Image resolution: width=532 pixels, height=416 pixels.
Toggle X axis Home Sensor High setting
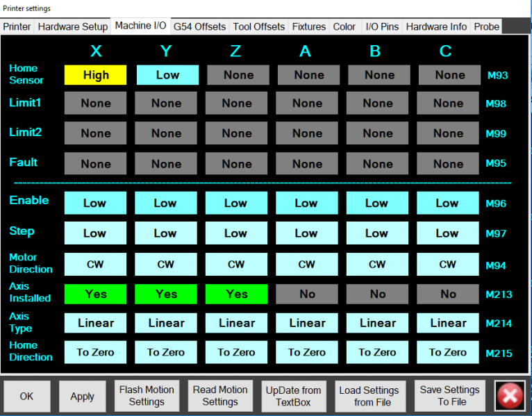[96, 75]
